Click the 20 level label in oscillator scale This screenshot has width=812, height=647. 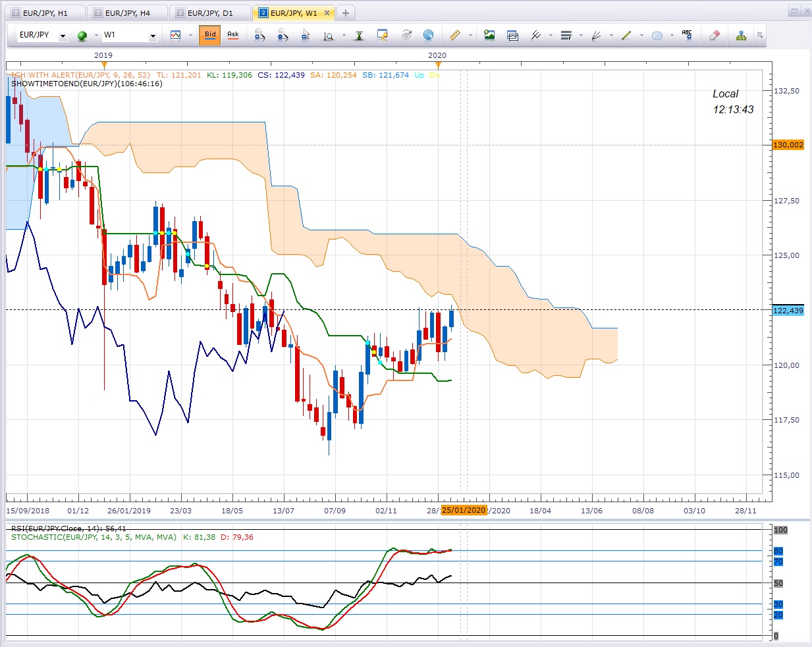[x=778, y=615]
